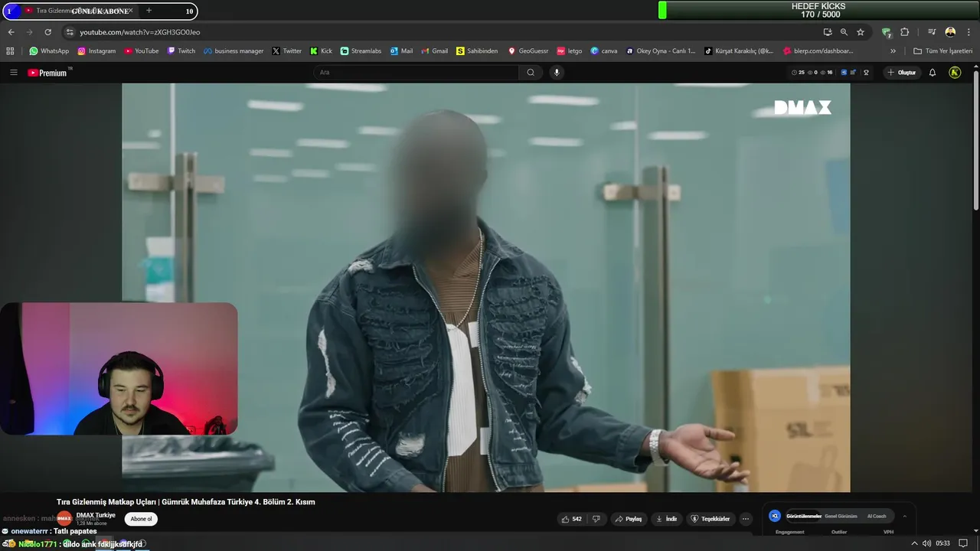Open the YouTube guide hamburger menu
Screen dimensions: 980x551
(13, 73)
